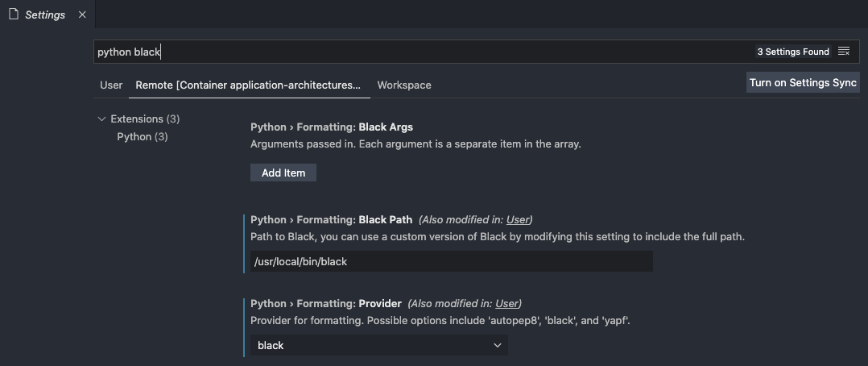Click the Settings tab file icon

[13, 14]
